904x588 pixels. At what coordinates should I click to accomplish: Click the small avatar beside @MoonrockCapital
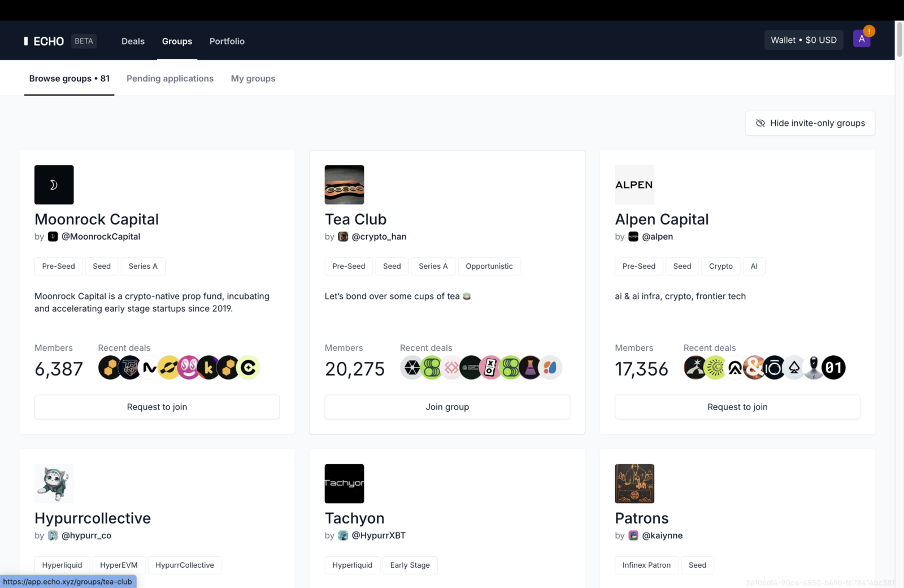tap(53, 237)
